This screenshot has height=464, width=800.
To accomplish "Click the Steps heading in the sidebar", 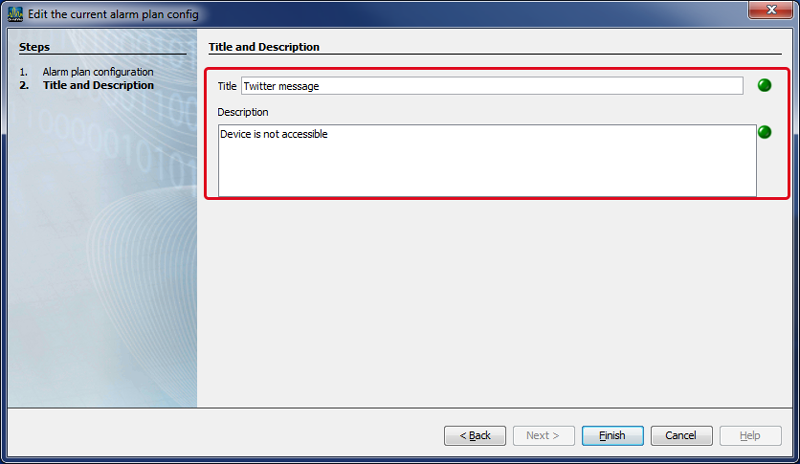I will pos(34,47).
